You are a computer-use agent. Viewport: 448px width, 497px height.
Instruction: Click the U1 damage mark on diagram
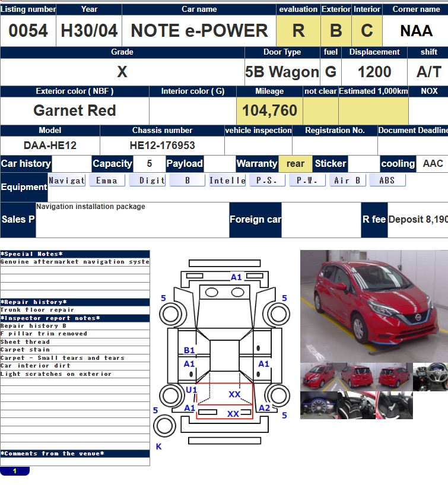pos(191,390)
